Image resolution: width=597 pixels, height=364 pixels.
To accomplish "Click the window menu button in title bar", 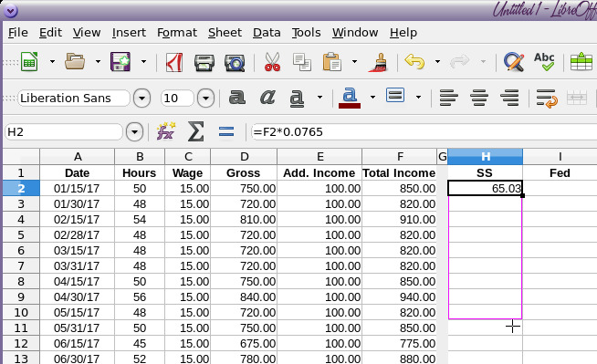I will pos(10,11).
